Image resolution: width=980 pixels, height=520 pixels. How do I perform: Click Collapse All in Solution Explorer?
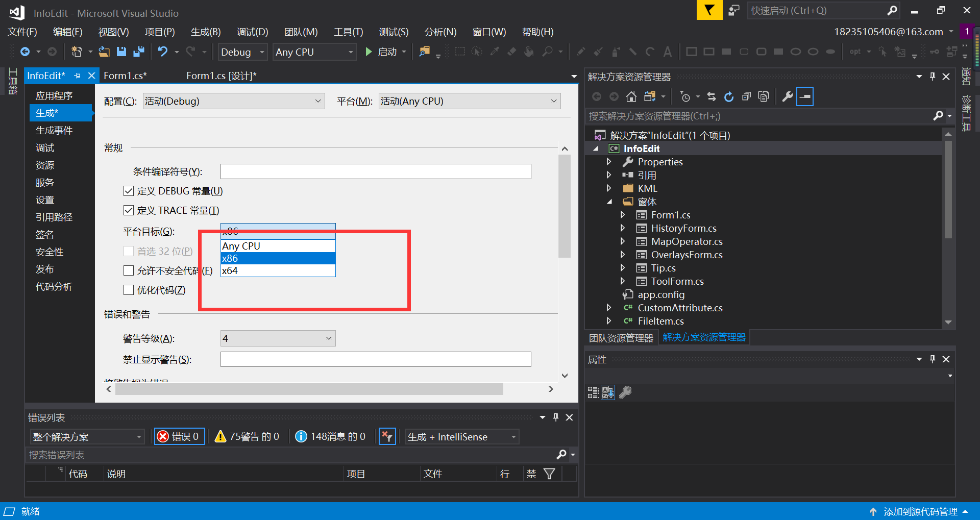[x=746, y=96]
